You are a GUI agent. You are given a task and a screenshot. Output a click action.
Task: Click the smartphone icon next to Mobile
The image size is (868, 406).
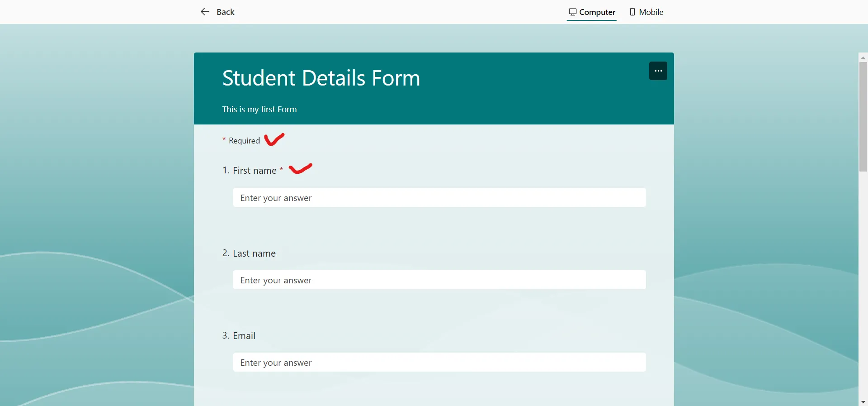point(632,12)
